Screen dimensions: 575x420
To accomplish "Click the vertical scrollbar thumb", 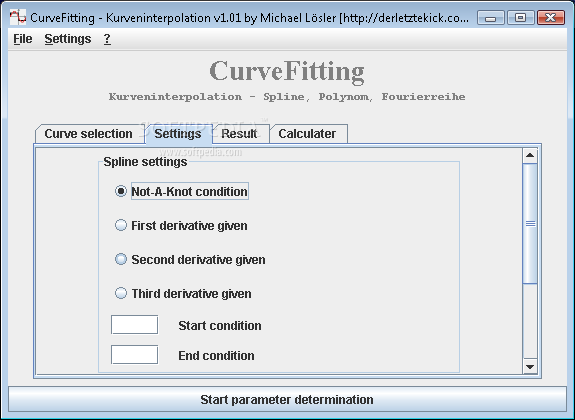I will pos(530,223).
